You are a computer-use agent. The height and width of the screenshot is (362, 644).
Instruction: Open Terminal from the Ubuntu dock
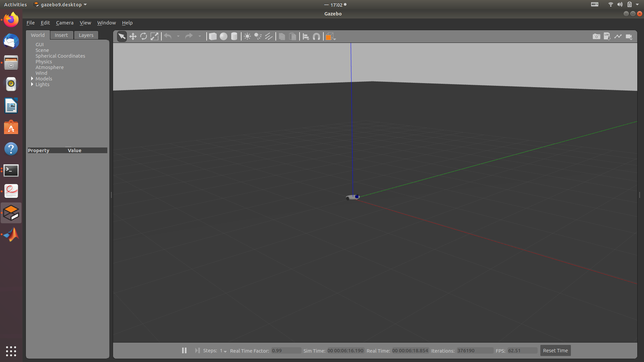pyautogui.click(x=11, y=170)
